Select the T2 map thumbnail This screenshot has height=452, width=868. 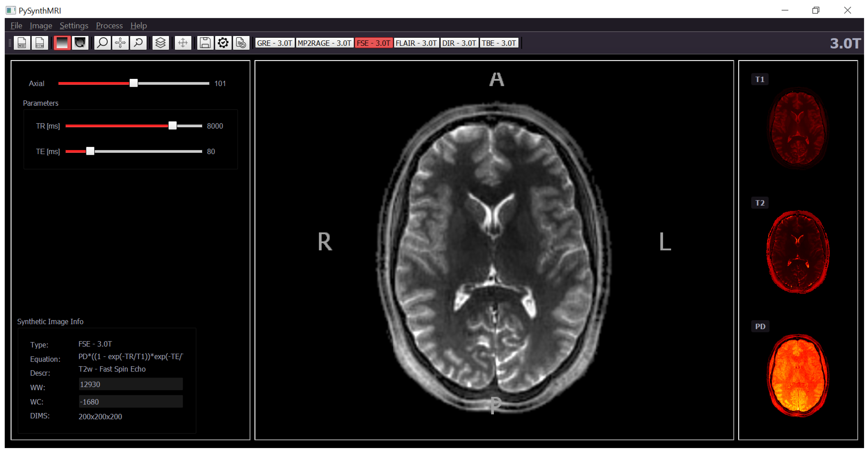point(798,252)
